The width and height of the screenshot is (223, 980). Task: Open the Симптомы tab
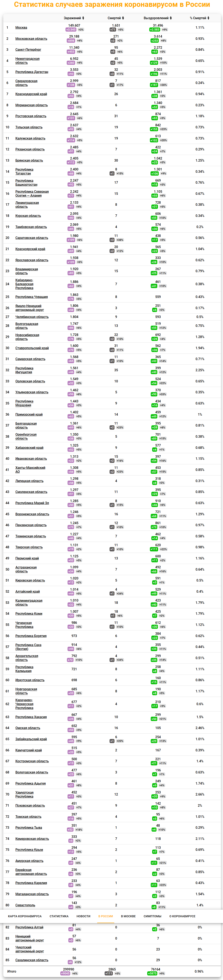pyautogui.click(x=152, y=916)
